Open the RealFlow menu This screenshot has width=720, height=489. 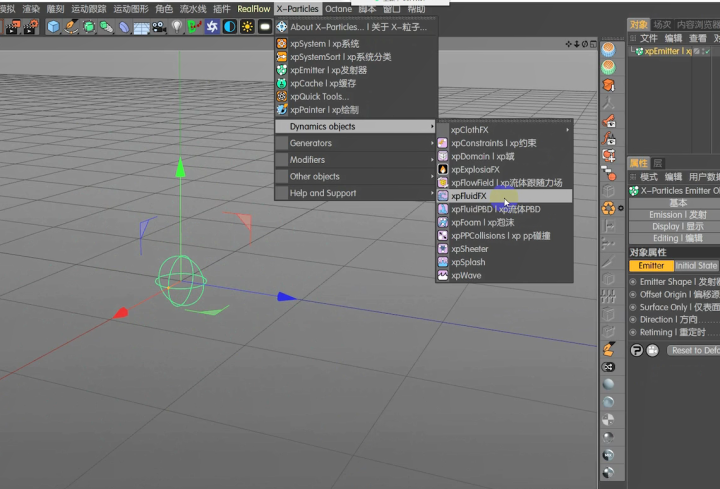tap(253, 9)
